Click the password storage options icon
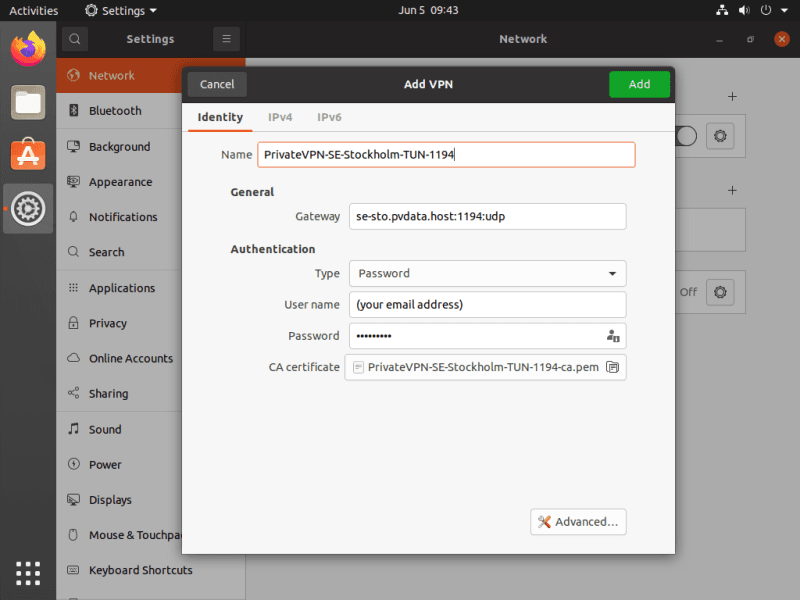The width and height of the screenshot is (800, 600). point(613,336)
